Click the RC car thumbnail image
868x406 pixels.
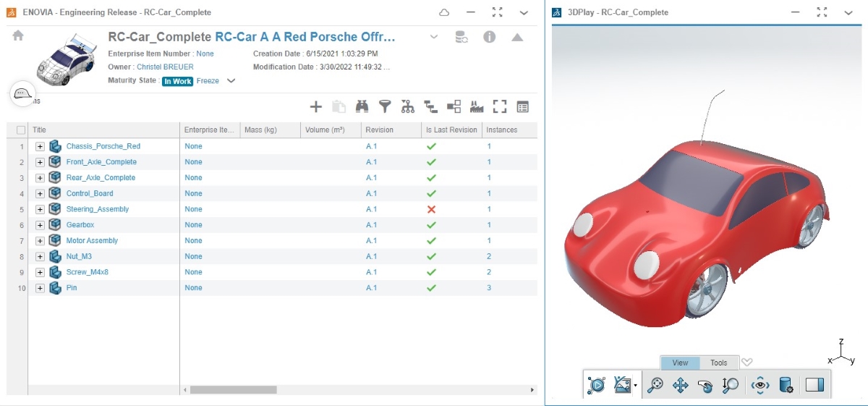tap(67, 59)
